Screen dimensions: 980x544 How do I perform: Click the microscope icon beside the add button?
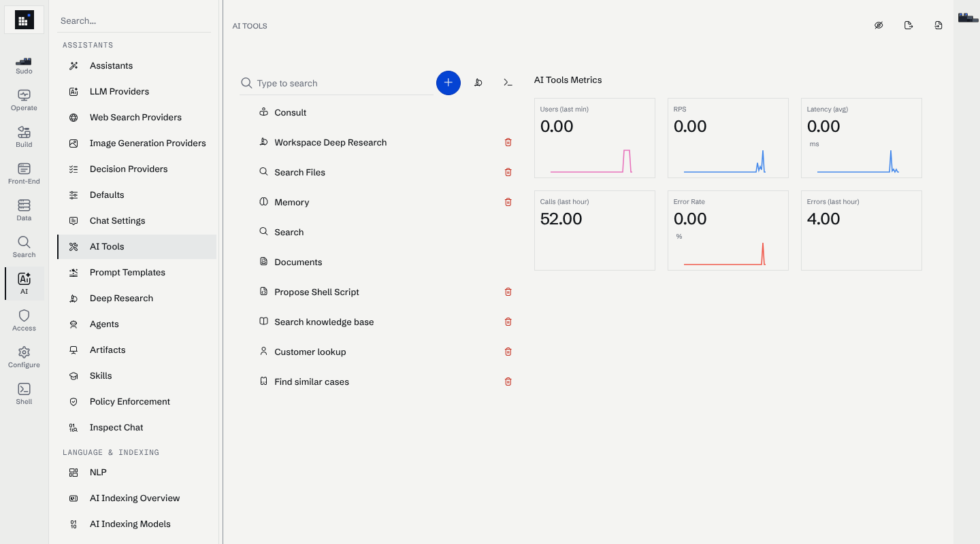tap(478, 83)
